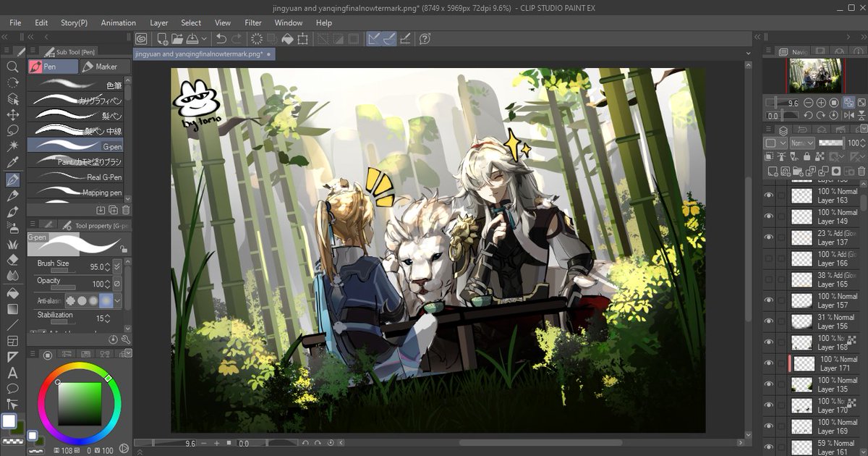
Task: Select the Fill bucket tool
Action: pyautogui.click(x=12, y=292)
